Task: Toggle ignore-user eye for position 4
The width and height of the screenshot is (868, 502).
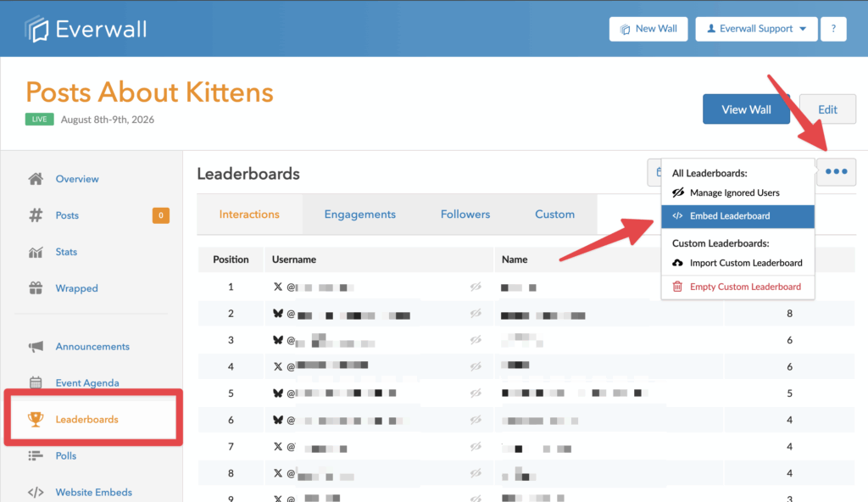Action: pos(476,367)
